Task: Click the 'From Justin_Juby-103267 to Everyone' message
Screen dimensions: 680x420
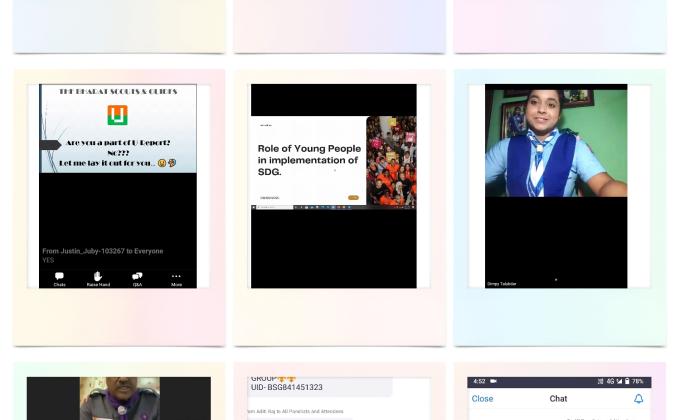Action: [102, 251]
